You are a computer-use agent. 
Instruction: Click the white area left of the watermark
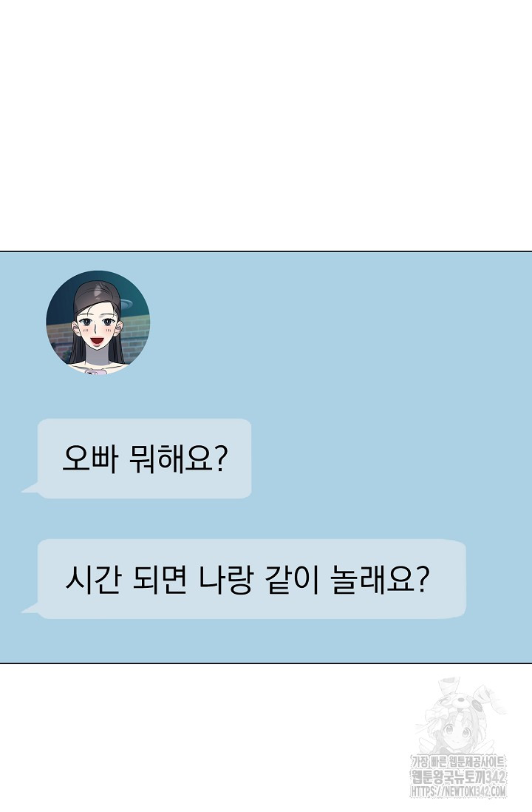[x=207, y=735]
